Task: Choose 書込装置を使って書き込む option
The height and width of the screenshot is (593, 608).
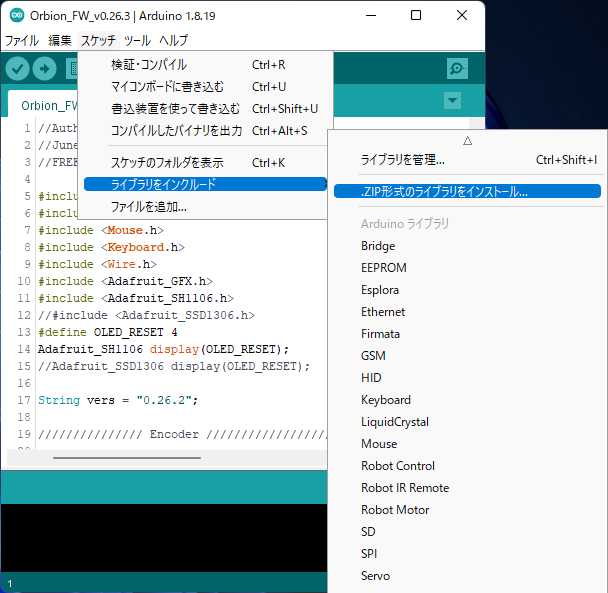Action: coord(206,109)
